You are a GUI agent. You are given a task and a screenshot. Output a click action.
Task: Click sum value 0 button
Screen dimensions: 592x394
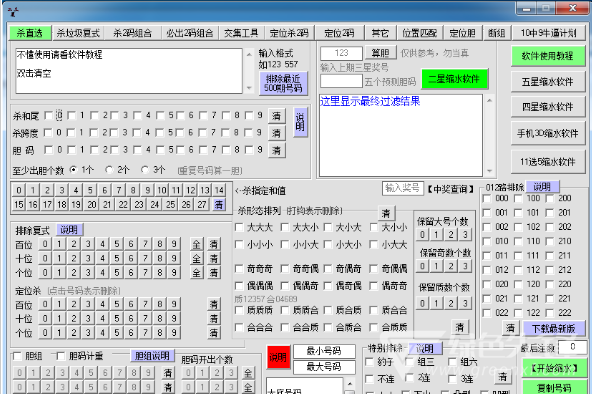(19, 190)
